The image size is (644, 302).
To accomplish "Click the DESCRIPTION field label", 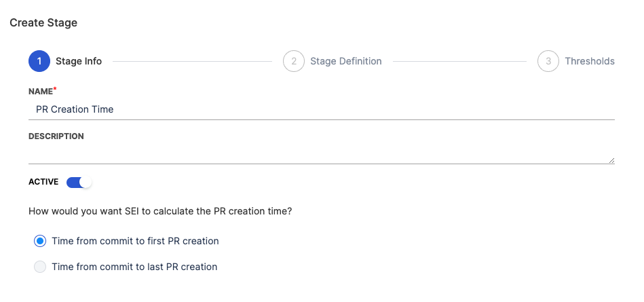I will click(x=56, y=136).
